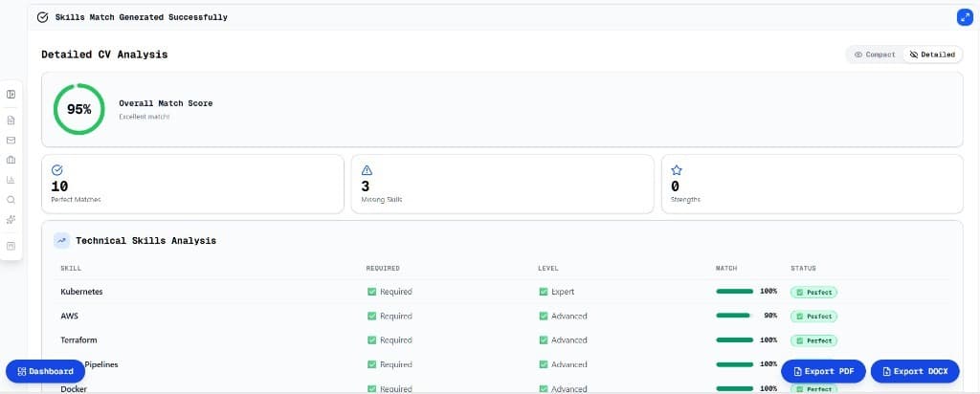Select the 0 Strengths card
The width and height of the screenshot is (980, 394).
tap(812, 185)
